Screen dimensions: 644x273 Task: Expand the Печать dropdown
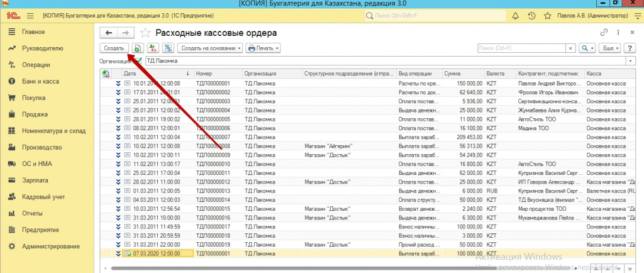tap(277, 48)
